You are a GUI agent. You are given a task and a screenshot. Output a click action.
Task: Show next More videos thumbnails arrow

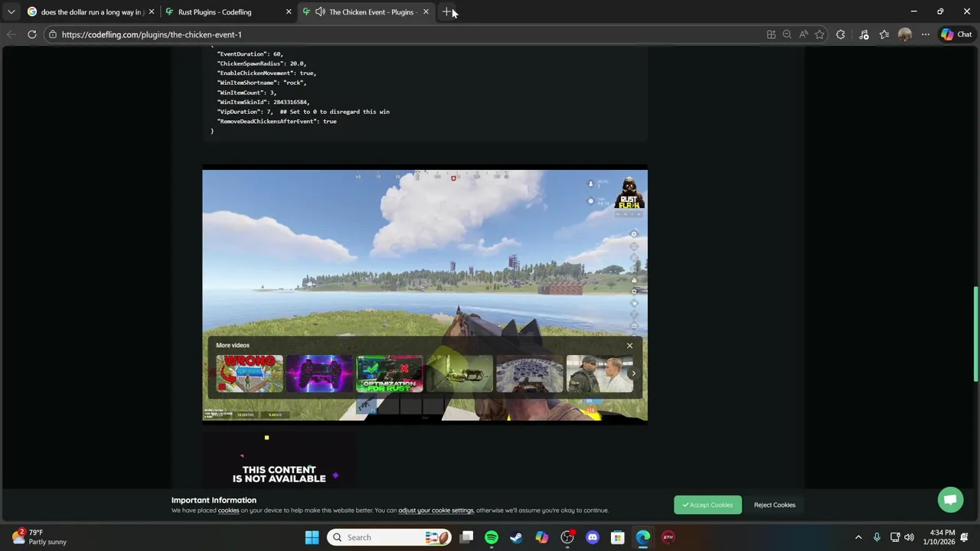click(633, 373)
